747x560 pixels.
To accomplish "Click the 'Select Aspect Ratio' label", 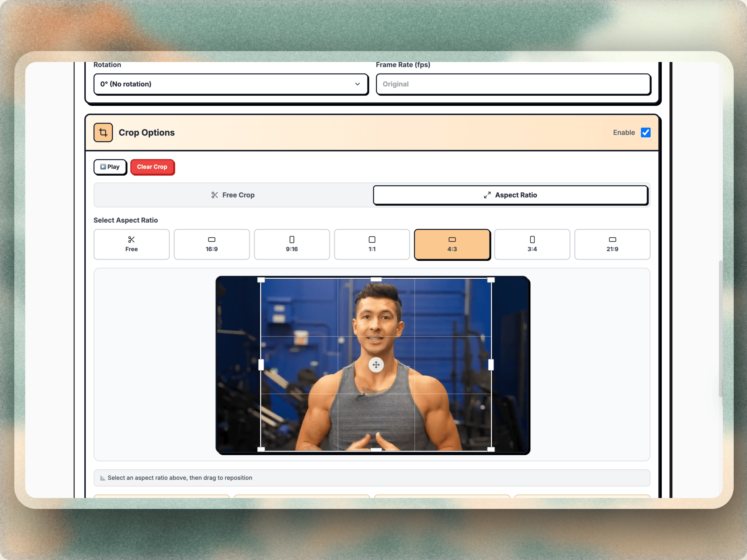I will (x=126, y=220).
